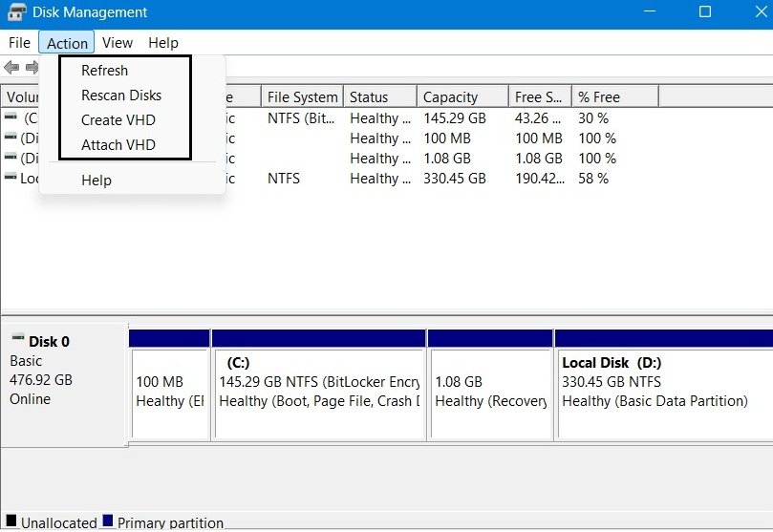Click the Disk Management title bar icon
Image resolution: width=773 pixels, height=532 pixels.
[16, 11]
